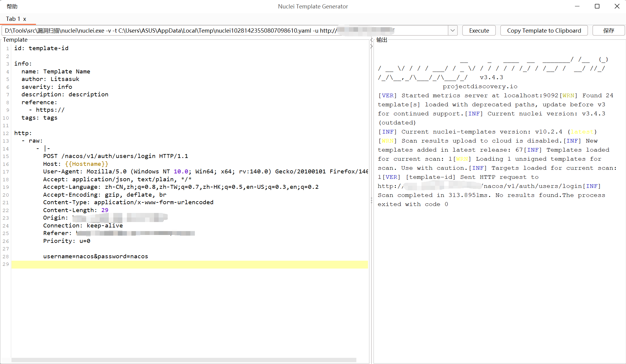
Task: Click Copy Template to Clipboard
Action: (544, 31)
